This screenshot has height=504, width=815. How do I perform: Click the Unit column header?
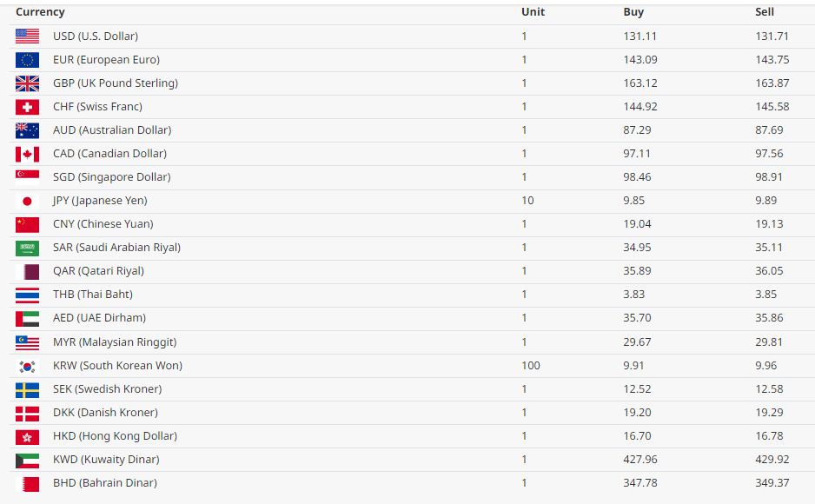[x=533, y=12]
